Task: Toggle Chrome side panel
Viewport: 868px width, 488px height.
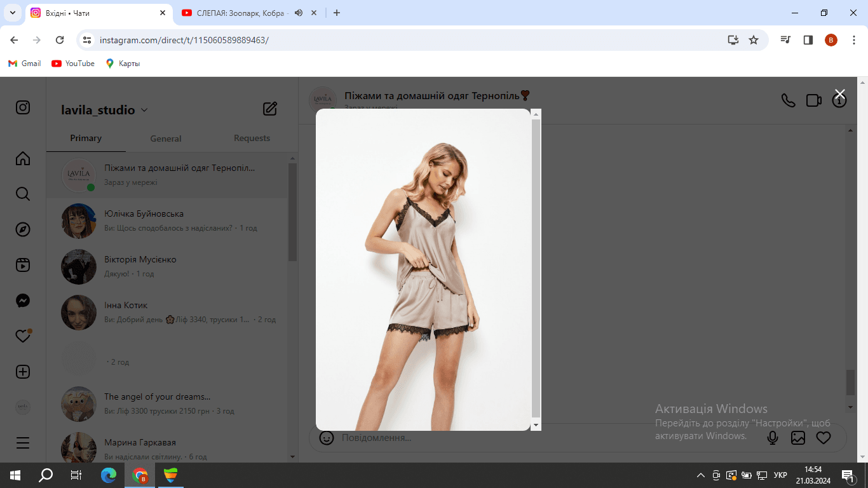Action: 808,40
